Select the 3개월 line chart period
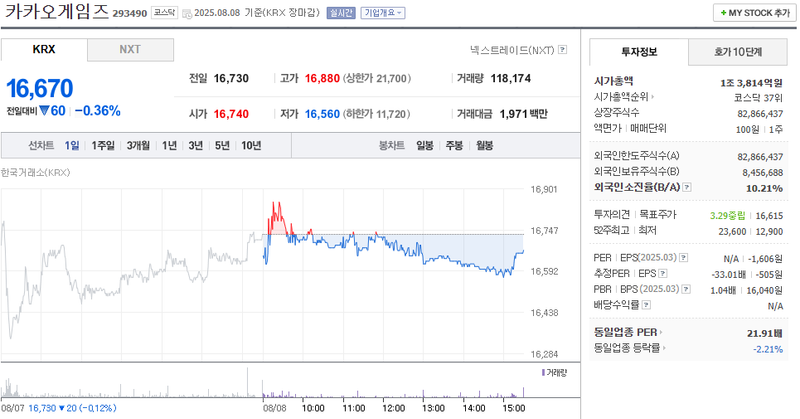Viewport: 800px width, 419px height. click(x=138, y=145)
